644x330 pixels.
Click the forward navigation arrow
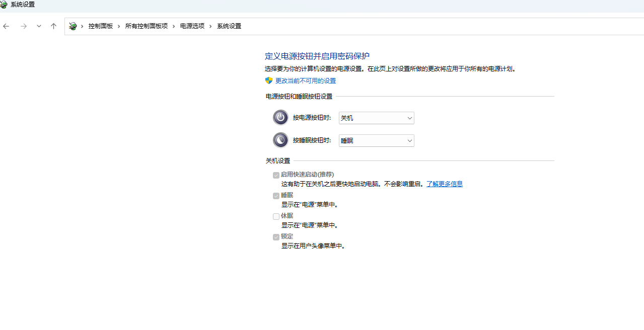[23, 26]
